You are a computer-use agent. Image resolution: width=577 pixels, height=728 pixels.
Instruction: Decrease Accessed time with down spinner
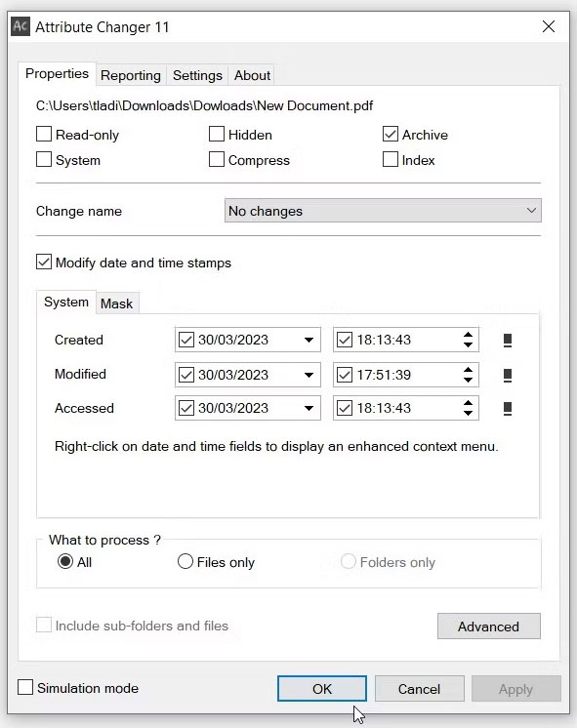(x=468, y=413)
